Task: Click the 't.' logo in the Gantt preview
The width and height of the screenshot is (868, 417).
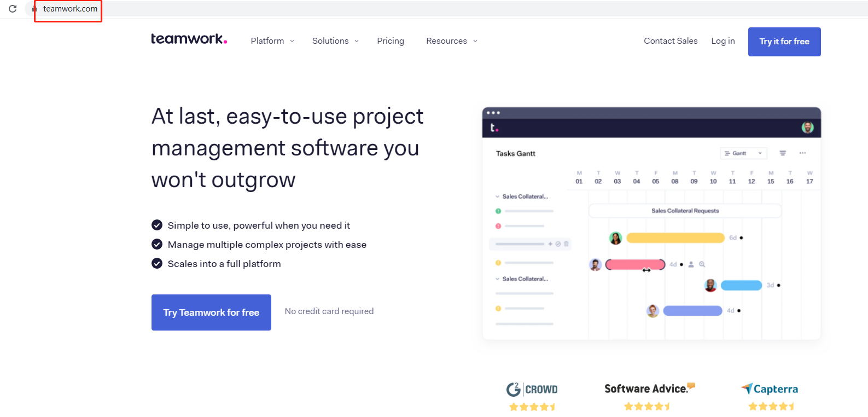Action: 494,128
